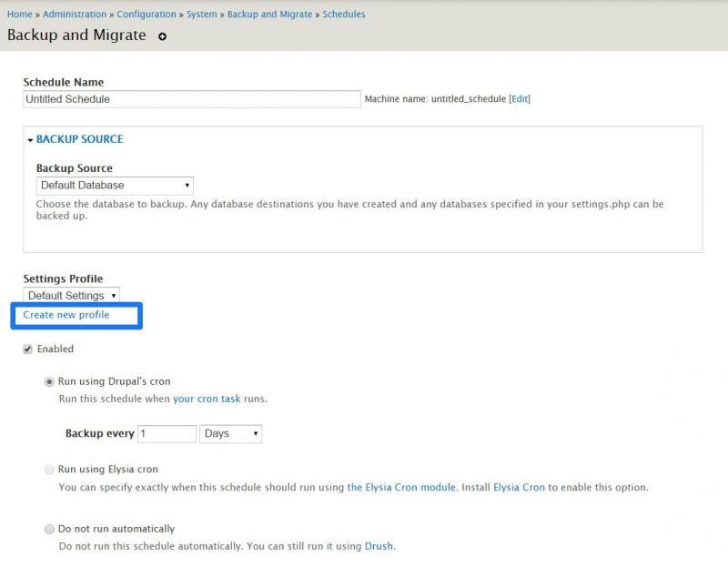Open the Backup Source dropdown

pyautogui.click(x=115, y=186)
